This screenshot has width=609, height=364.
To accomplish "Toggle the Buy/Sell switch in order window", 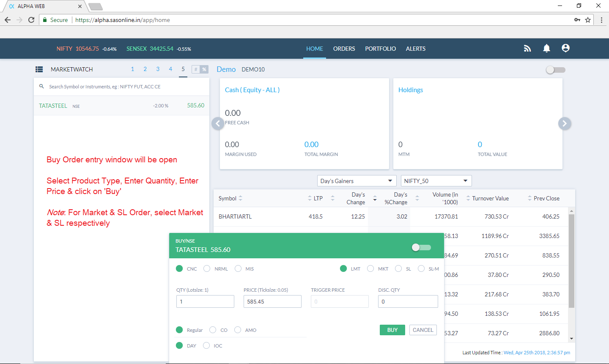I will [x=421, y=247].
